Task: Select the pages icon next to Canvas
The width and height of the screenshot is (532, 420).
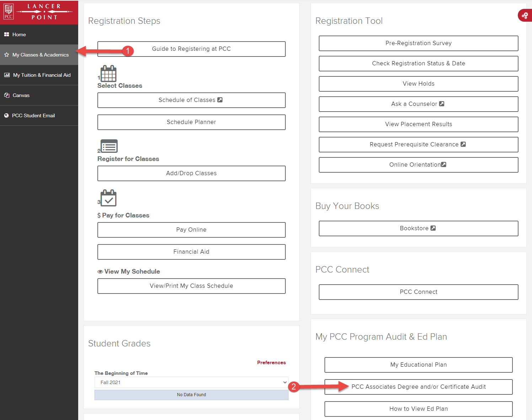Action: point(7,95)
